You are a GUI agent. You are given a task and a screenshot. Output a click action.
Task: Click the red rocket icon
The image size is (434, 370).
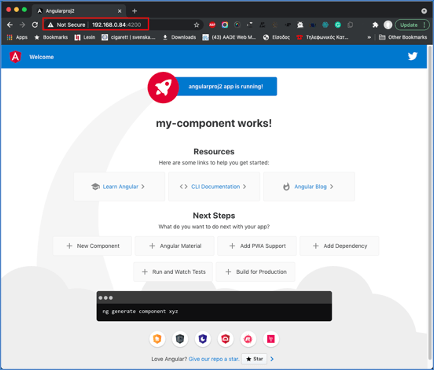coord(163,88)
